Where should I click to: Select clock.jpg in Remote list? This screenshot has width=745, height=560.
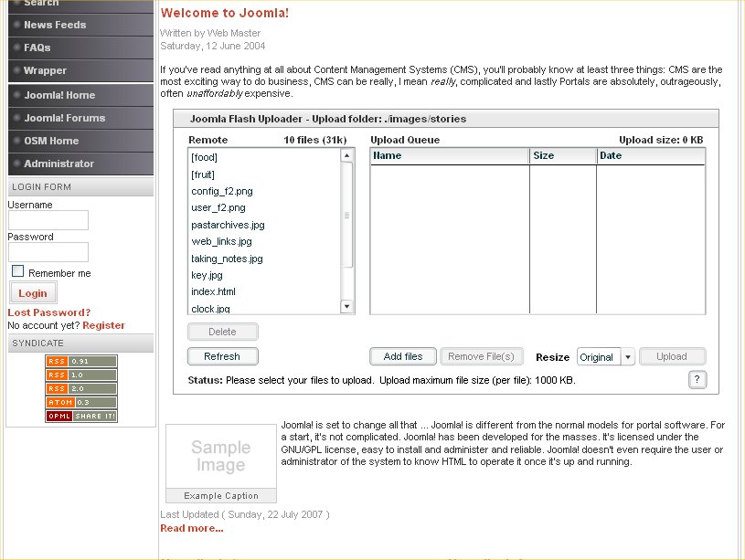click(263, 308)
